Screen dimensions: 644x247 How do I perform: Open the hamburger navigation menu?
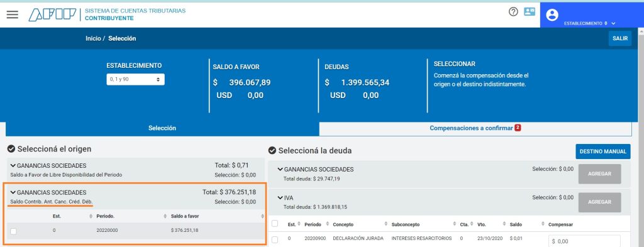click(x=13, y=14)
